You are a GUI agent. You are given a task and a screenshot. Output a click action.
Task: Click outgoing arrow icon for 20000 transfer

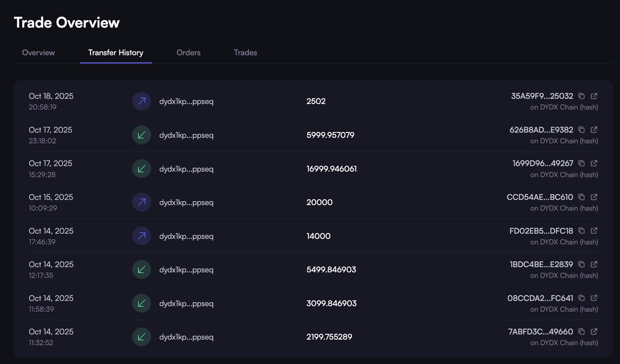click(142, 202)
